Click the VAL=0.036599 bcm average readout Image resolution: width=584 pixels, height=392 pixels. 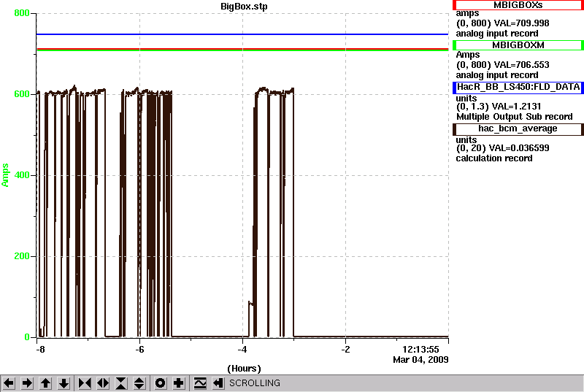click(x=519, y=148)
